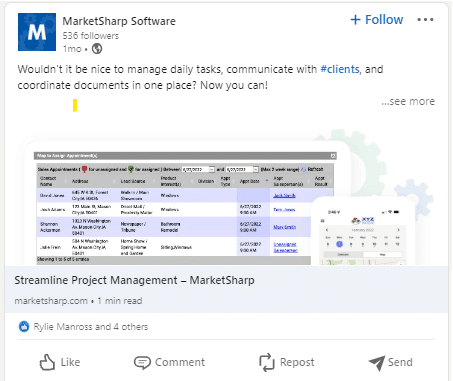Open the #clients hashtag

coord(340,69)
